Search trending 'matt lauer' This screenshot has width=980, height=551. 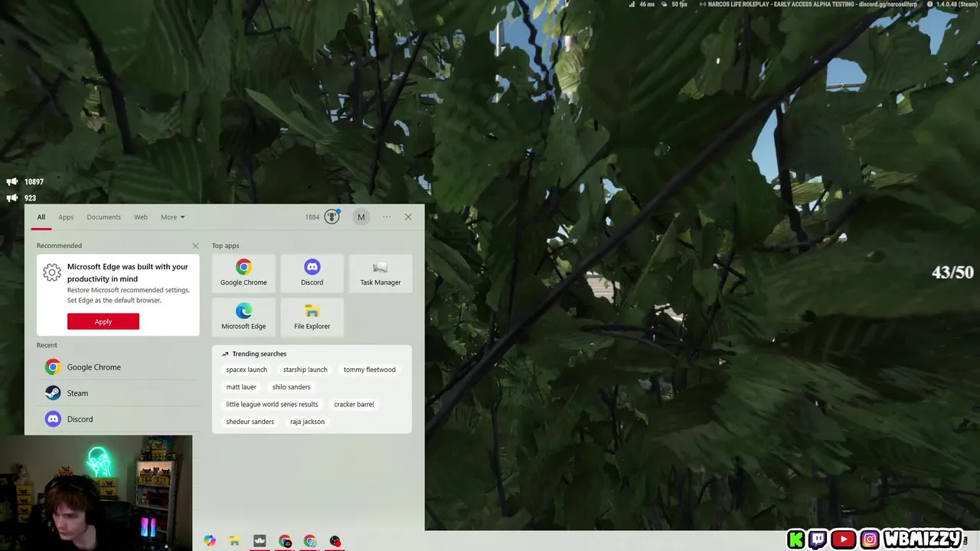(x=241, y=387)
